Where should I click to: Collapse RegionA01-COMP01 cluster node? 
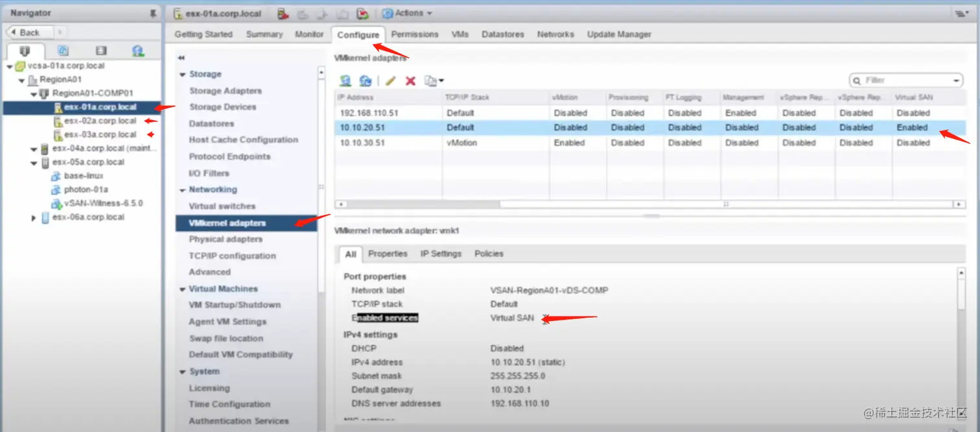34,94
